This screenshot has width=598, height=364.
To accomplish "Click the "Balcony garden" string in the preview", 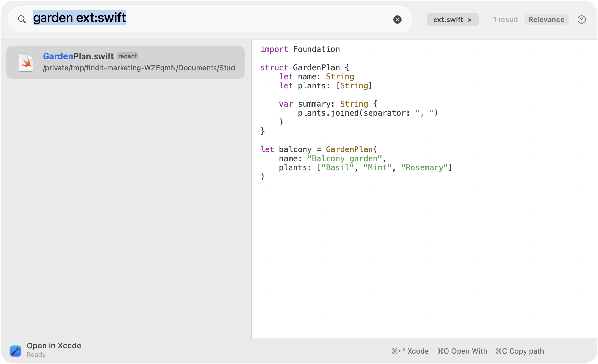I will (344, 159).
